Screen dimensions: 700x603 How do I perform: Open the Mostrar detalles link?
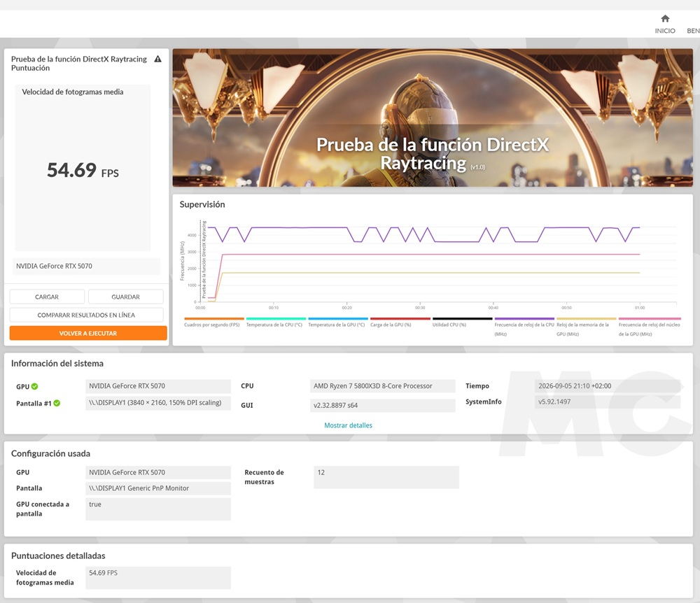(348, 425)
